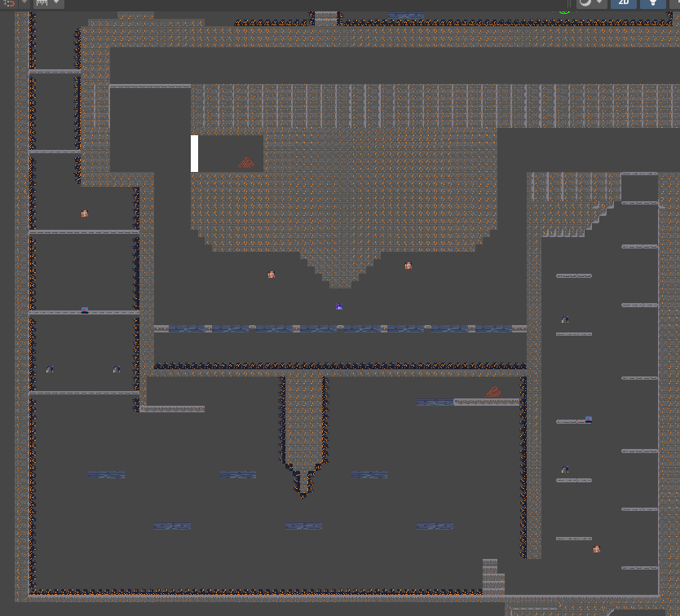Select the red rock pile inside the alcove
The width and height of the screenshot is (680, 616).
click(246, 163)
